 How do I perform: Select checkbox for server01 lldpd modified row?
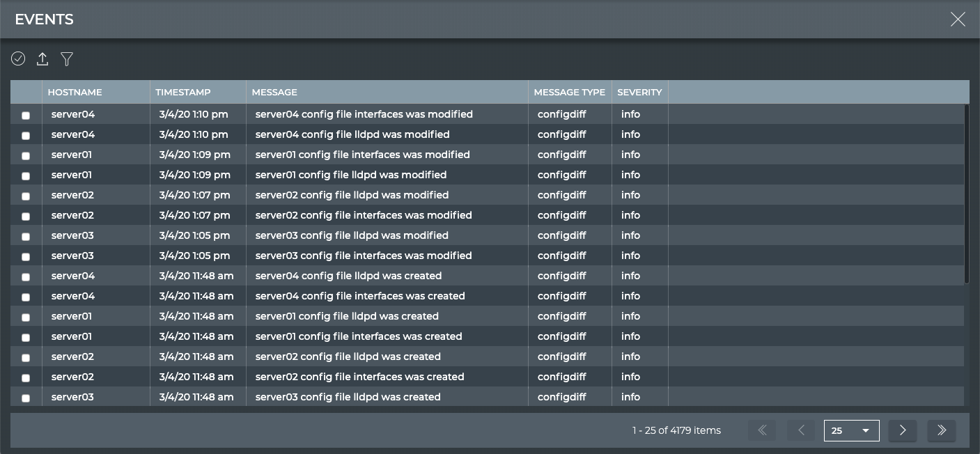coord(26,175)
